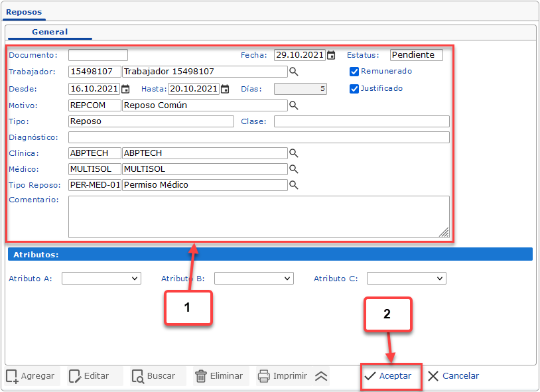
Task: Click the Atributos section header
Action: click(x=270, y=254)
